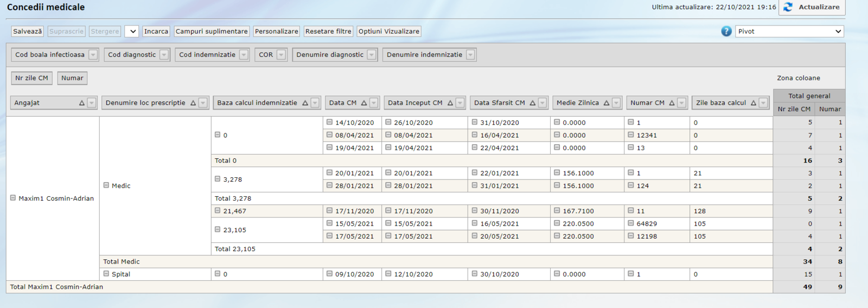
Task: Click sort triangle on Data CM column
Action: click(x=364, y=103)
